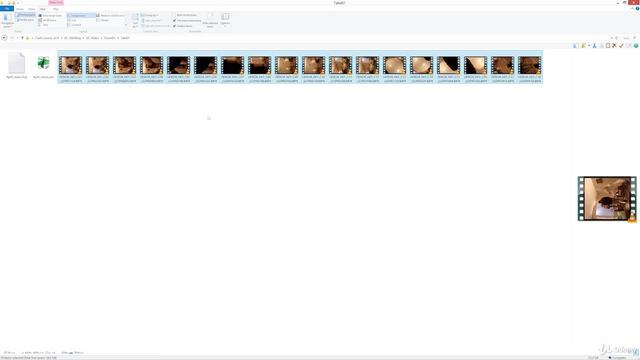Viewport: 640px width, 360px height.
Task: Open the folder Options button
Action: tap(225, 20)
